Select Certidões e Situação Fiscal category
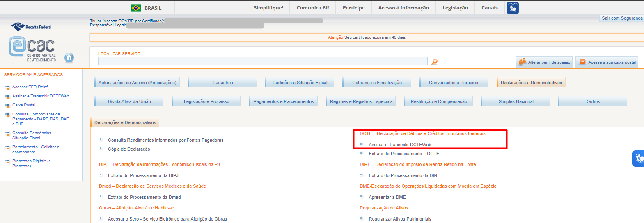This screenshot has width=644, height=223. coord(300,83)
